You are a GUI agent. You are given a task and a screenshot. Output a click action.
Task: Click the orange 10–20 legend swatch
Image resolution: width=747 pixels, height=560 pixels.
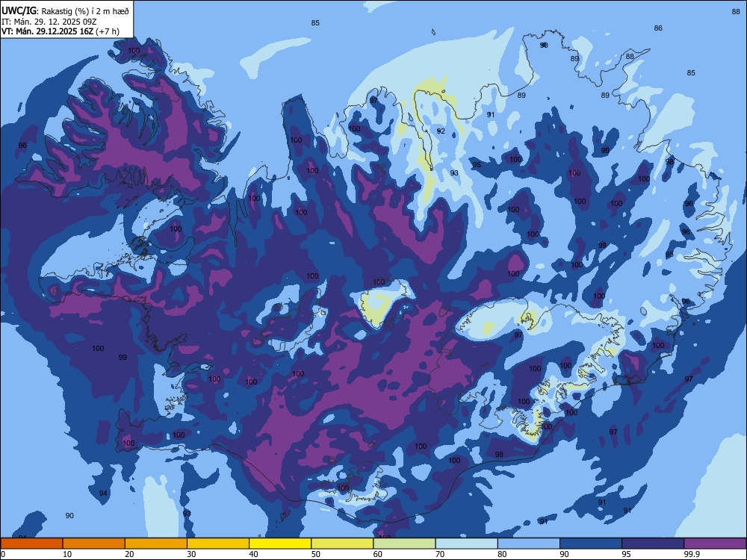[94, 544]
